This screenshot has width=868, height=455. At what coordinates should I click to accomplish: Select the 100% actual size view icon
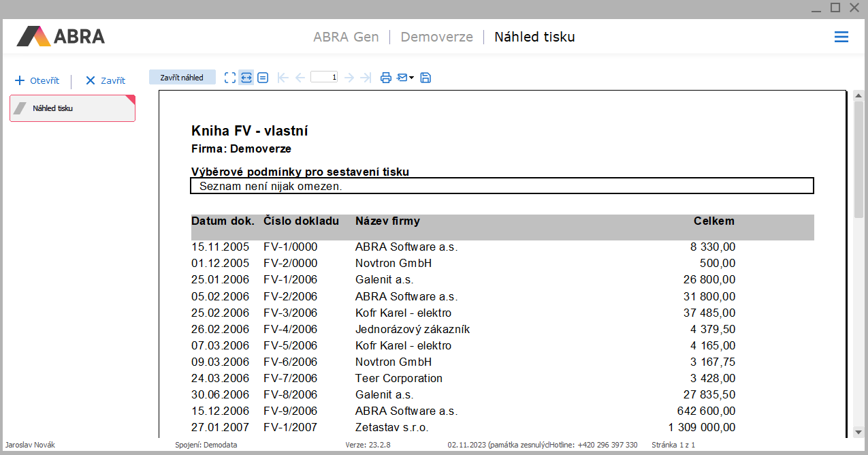tap(263, 78)
